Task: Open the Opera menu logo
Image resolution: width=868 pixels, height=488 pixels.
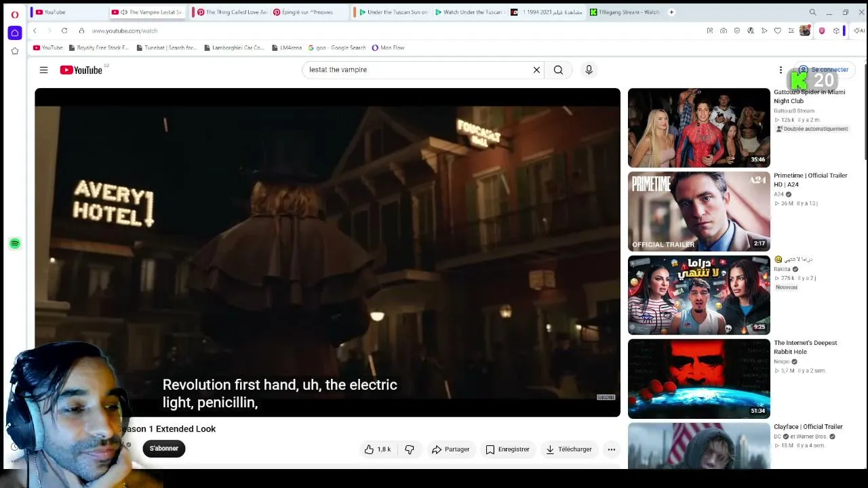Action: point(14,14)
